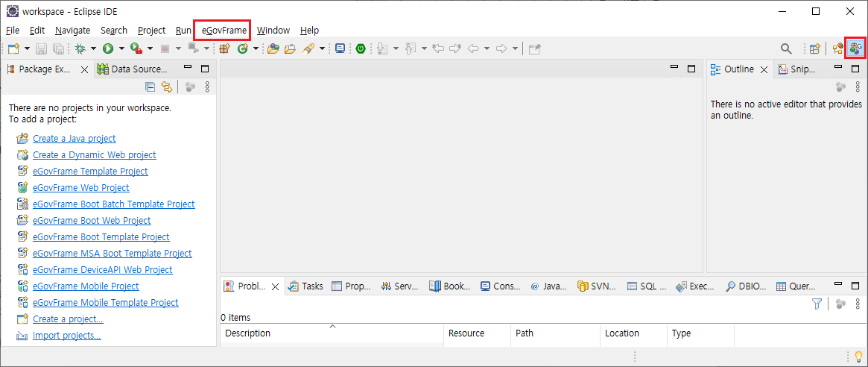Switch to the Console tab
The image size is (868, 367).
[501, 286]
